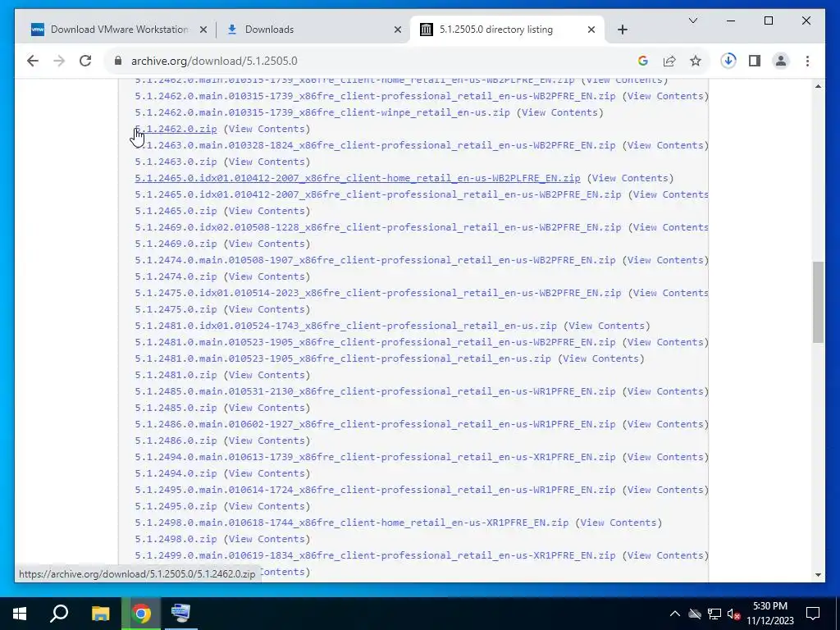Open 5.1.2463.0.zip link
The image size is (840, 630).
(176, 162)
